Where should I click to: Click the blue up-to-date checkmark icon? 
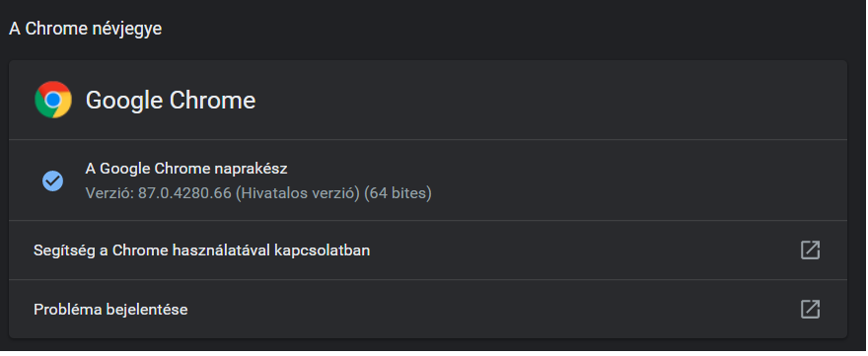53,180
